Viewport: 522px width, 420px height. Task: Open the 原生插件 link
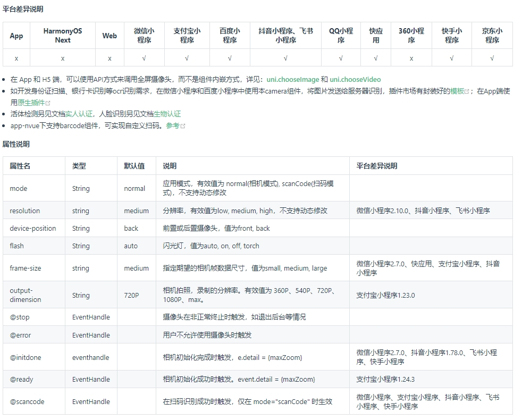point(31,103)
